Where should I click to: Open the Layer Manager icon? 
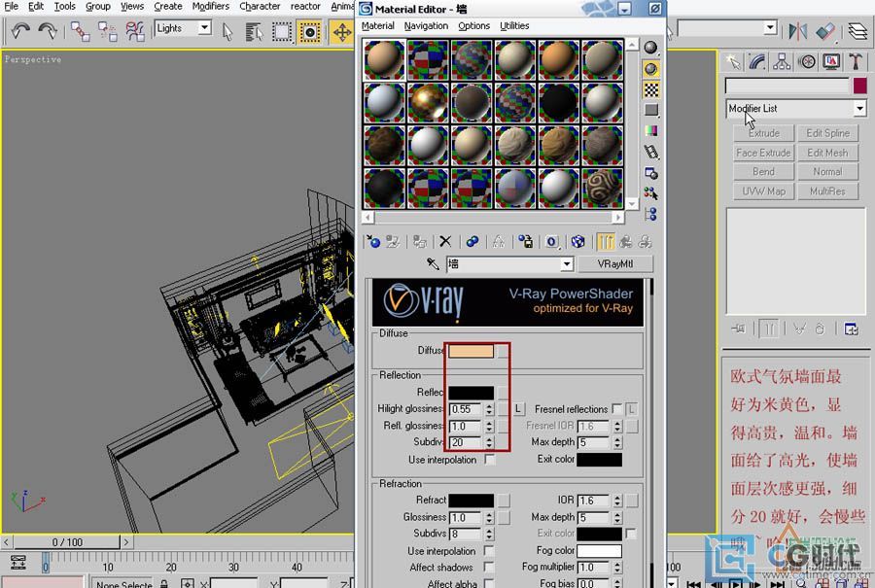point(857,31)
